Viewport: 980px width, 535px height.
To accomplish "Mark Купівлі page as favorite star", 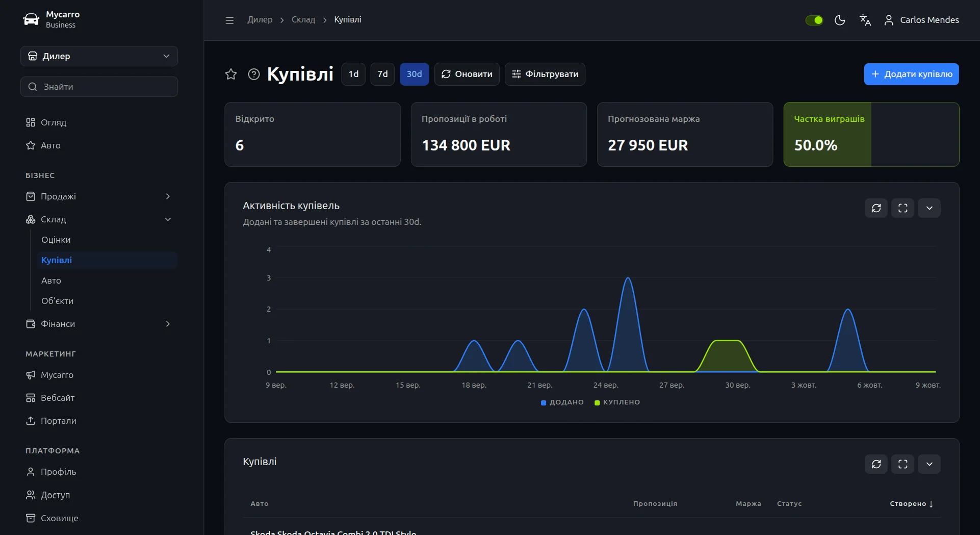I will pyautogui.click(x=231, y=74).
